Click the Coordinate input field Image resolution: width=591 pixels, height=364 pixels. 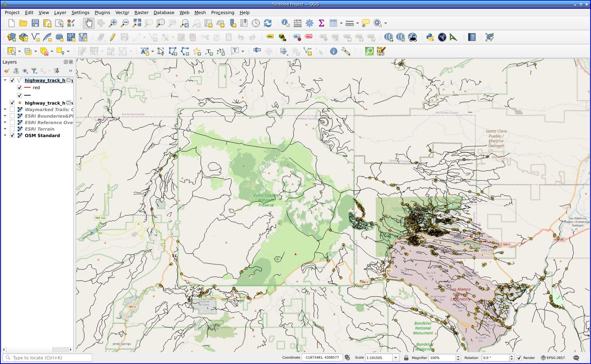pos(321,358)
